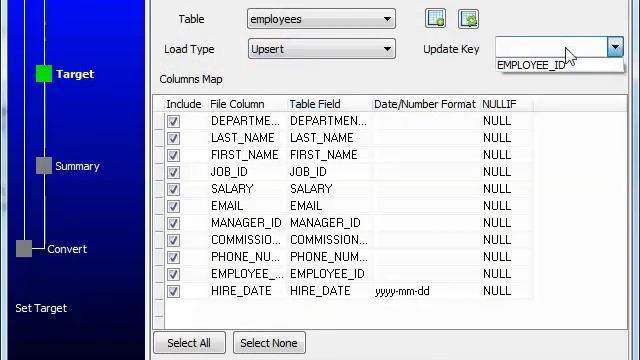
Task: Click the LAST_NAME table field cell
Action: click(329, 138)
